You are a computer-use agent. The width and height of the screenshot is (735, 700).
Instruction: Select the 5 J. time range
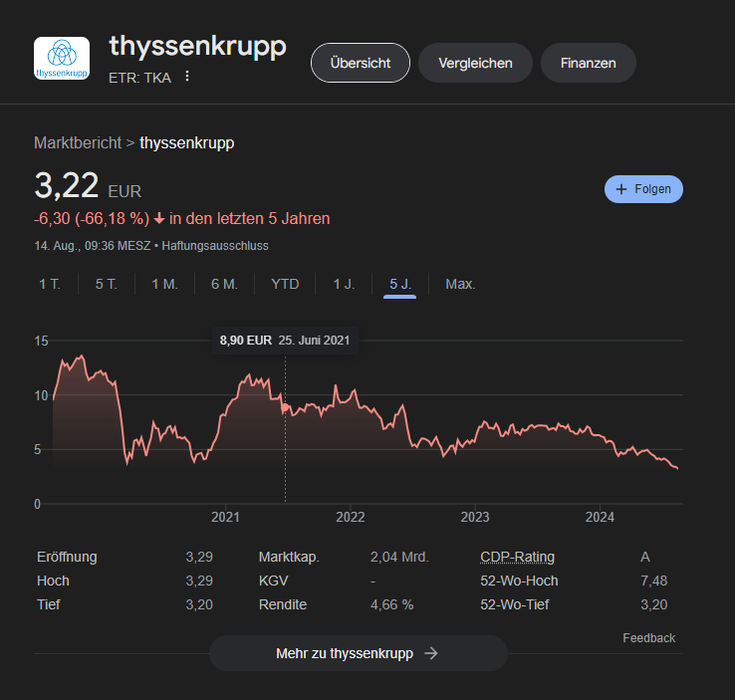click(x=399, y=284)
